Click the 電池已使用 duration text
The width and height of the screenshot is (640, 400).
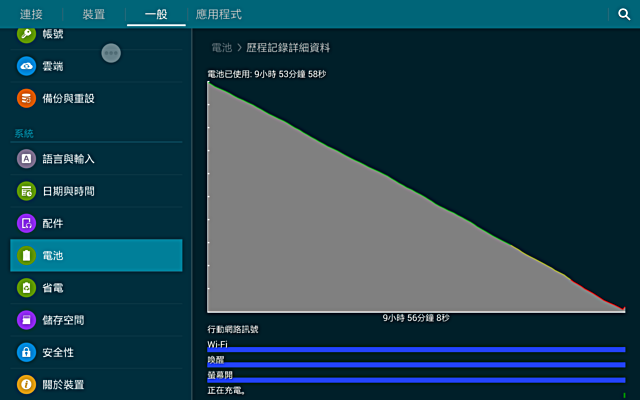pyautogui.click(x=267, y=74)
